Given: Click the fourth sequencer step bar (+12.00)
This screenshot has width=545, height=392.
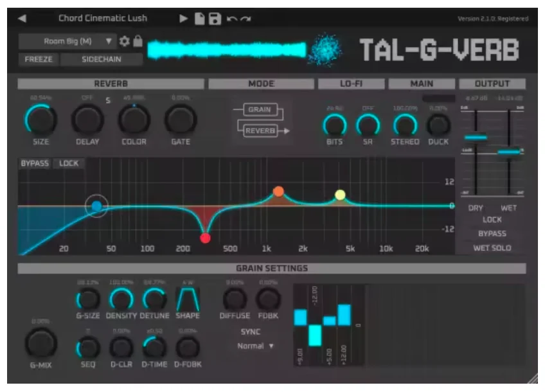Looking at the screenshot, I should pyautogui.click(x=344, y=315).
